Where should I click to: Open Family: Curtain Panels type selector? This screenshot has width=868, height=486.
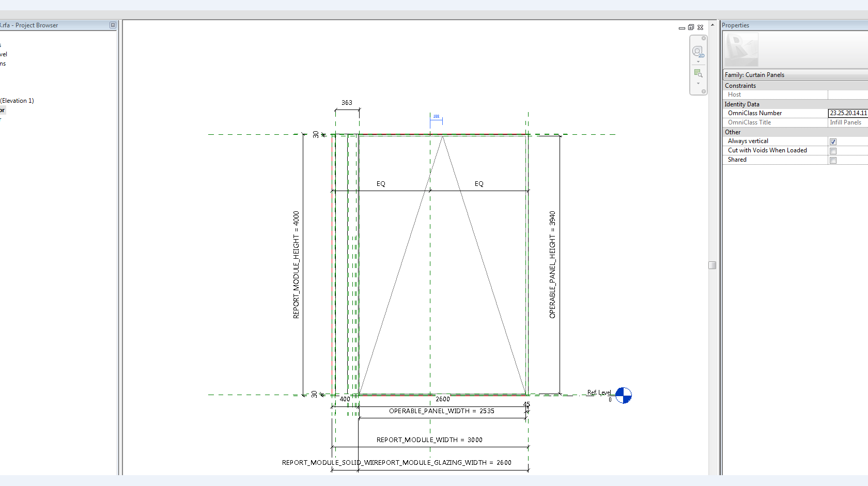(796, 75)
